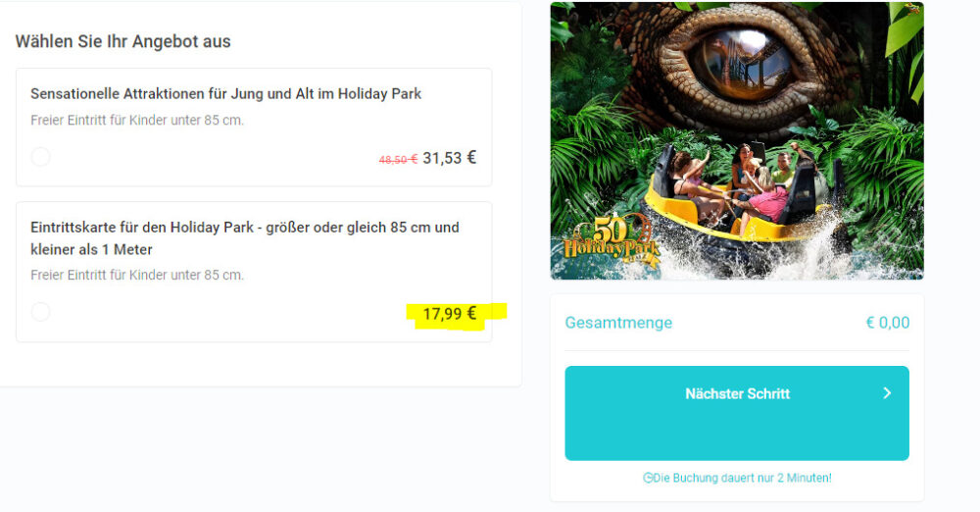The height and width of the screenshot is (512, 980).
Task: Click the 'Die Buchung dauert nur 2 Minuten!' text
Action: (x=743, y=478)
